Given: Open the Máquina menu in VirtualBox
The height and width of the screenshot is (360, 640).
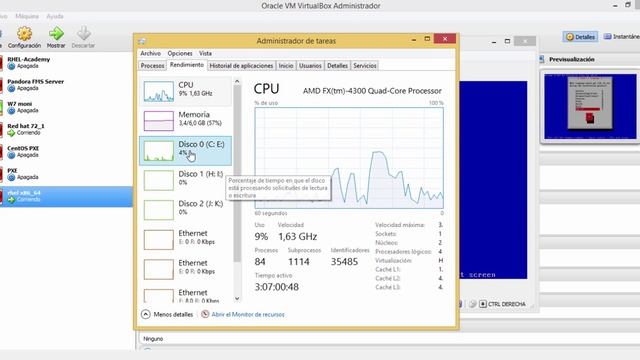Looking at the screenshot, I should pyautogui.click(x=27, y=16).
